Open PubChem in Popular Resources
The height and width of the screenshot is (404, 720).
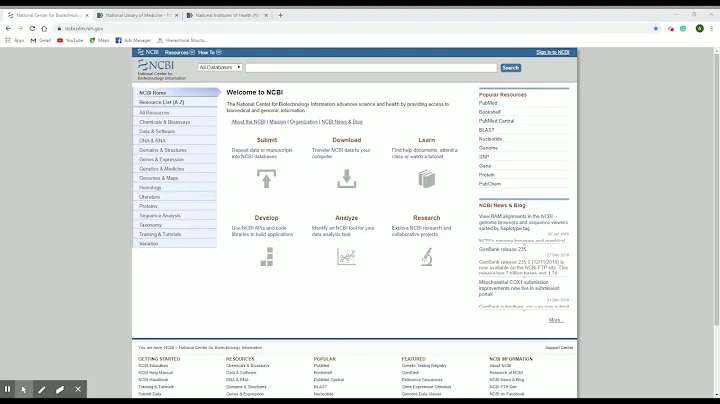coord(490,184)
